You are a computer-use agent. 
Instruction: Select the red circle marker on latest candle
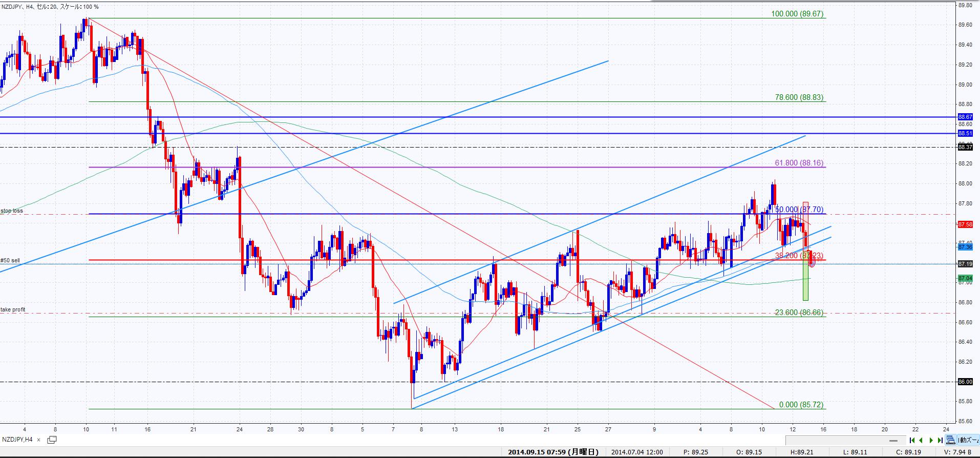click(x=812, y=263)
